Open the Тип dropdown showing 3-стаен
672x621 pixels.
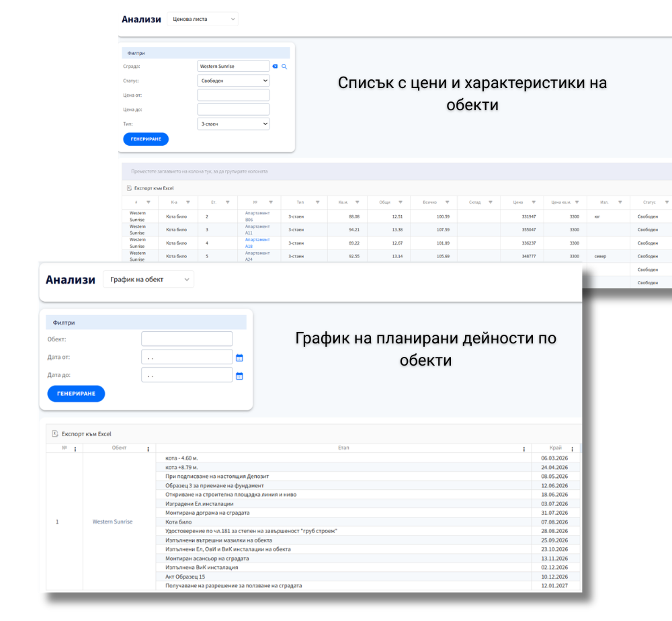[x=233, y=124]
